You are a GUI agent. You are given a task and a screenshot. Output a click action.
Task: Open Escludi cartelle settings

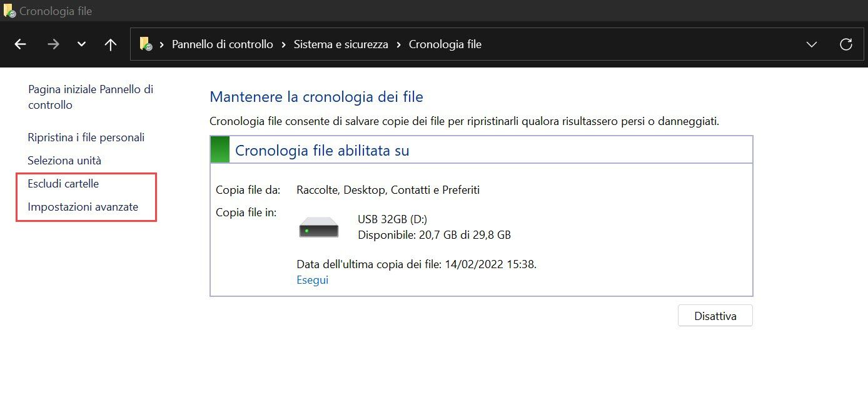[x=63, y=184]
